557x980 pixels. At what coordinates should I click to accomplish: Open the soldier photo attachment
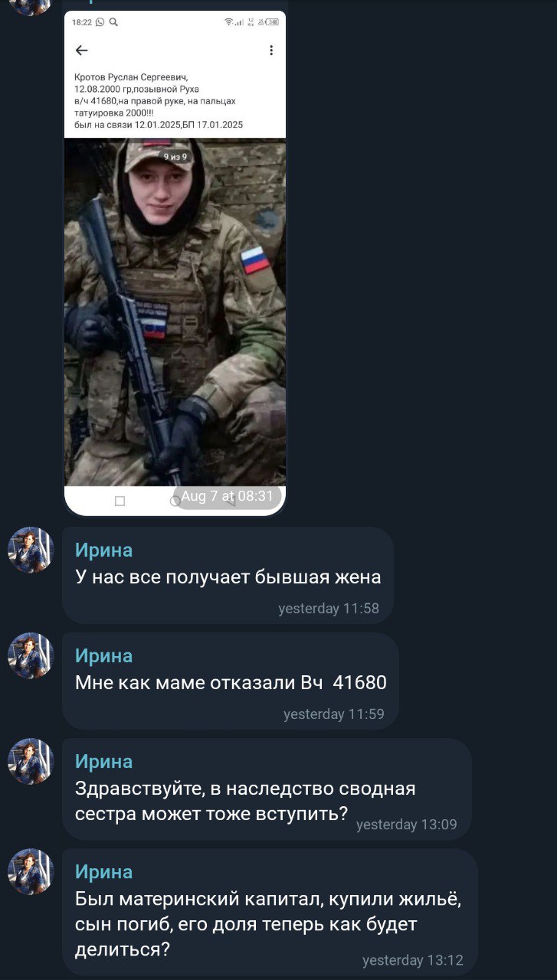(175, 312)
